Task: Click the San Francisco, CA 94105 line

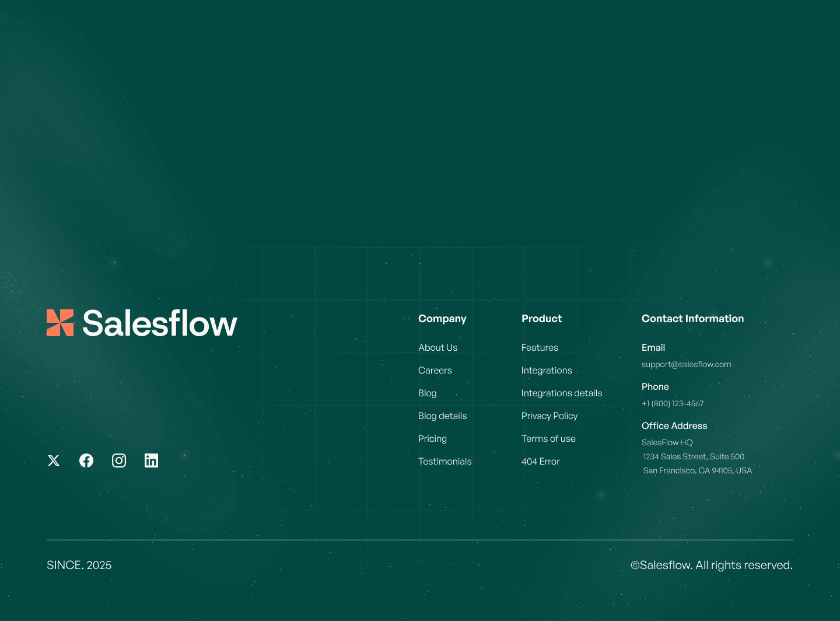Action: click(698, 470)
